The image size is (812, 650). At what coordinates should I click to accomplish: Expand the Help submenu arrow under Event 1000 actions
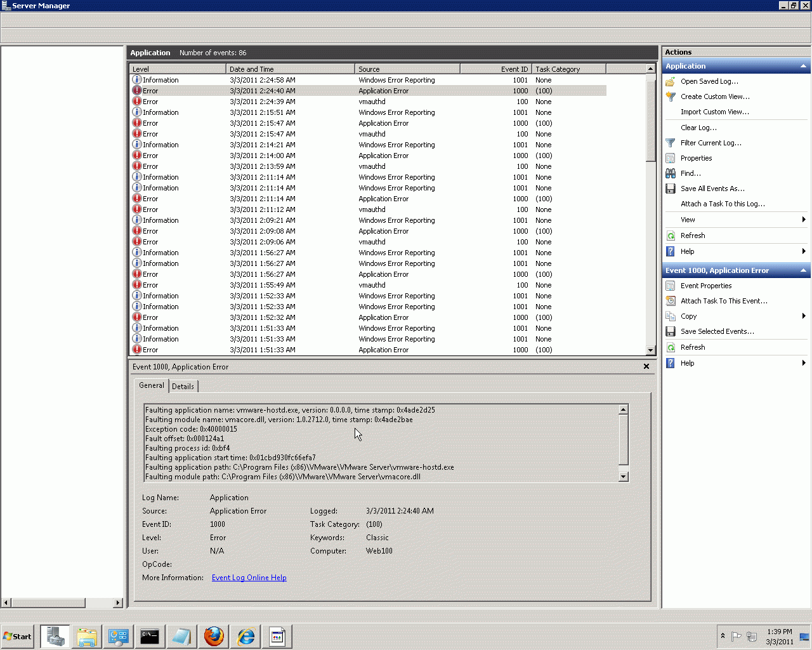coord(804,363)
